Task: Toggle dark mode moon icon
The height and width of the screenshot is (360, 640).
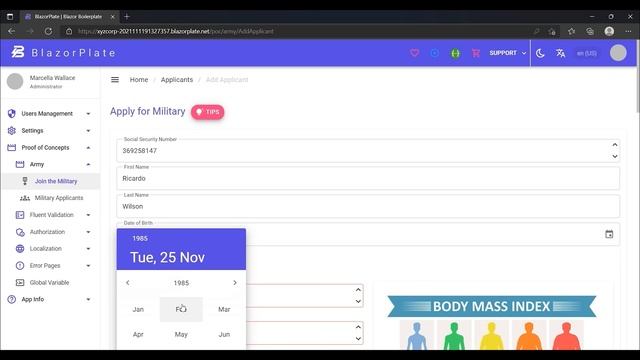Action: click(540, 53)
